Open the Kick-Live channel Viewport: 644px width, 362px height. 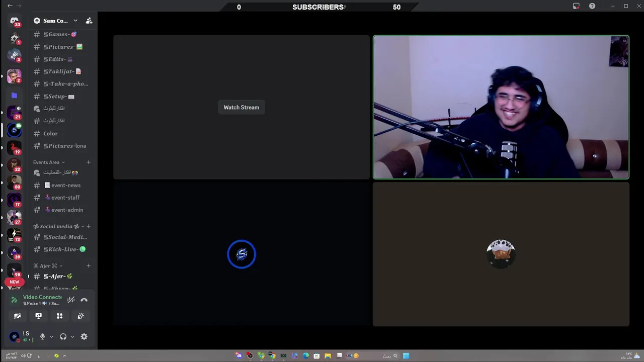[x=60, y=249]
